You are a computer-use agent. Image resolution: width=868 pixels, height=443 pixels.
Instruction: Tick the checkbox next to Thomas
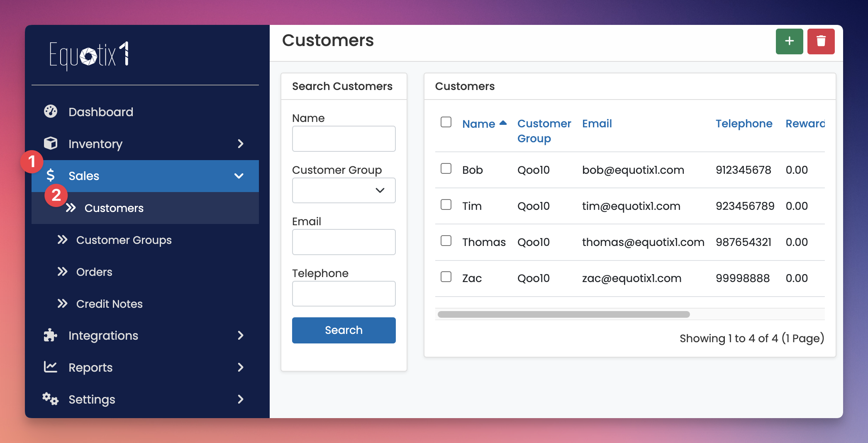pos(446,241)
